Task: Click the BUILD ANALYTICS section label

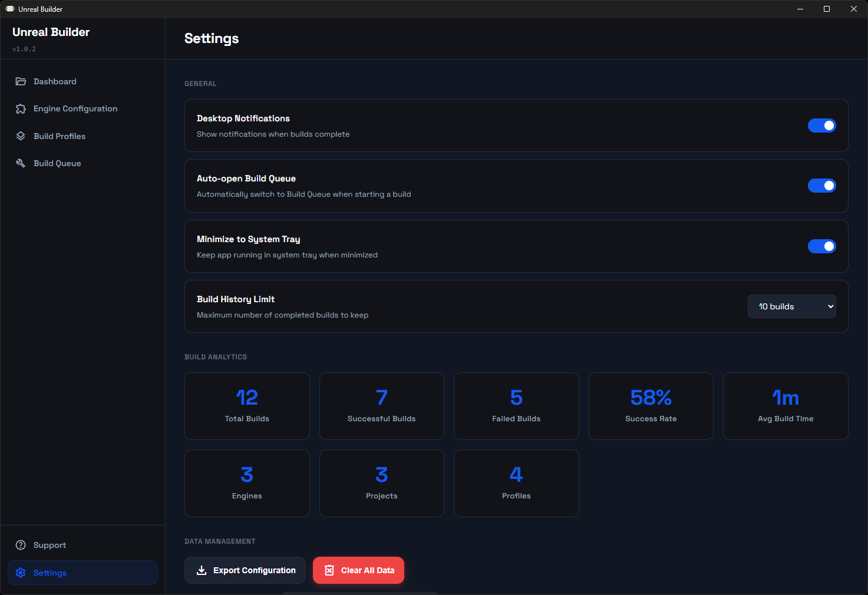Action: [x=216, y=357]
